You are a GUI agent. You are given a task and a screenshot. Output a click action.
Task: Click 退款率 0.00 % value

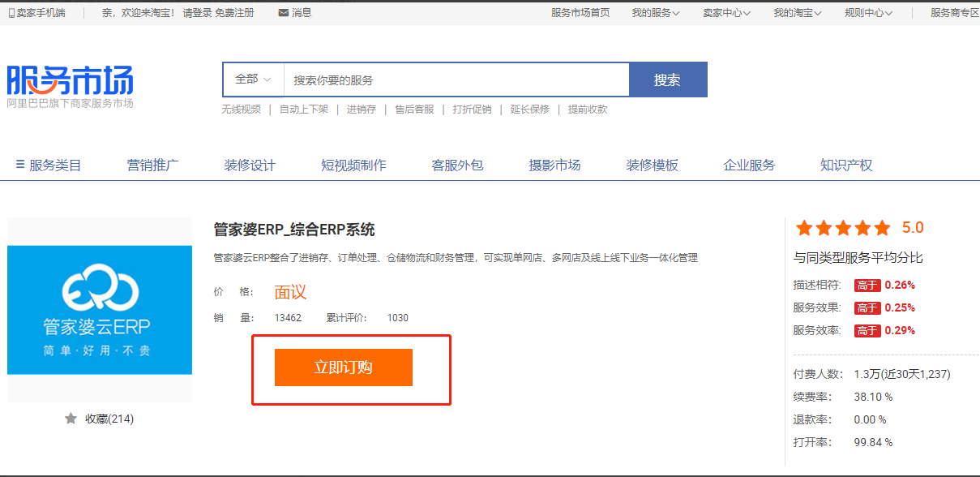tap(870, 419)
